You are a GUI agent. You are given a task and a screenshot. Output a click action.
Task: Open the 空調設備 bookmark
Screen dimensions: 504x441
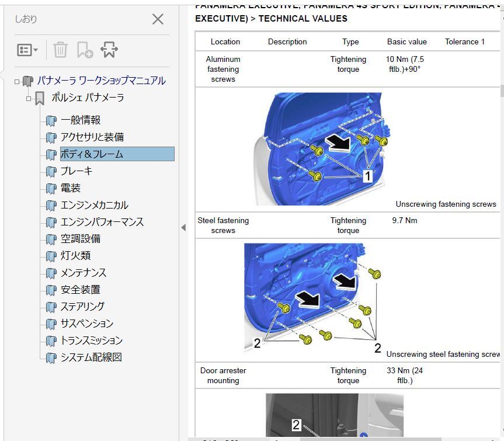81,239
